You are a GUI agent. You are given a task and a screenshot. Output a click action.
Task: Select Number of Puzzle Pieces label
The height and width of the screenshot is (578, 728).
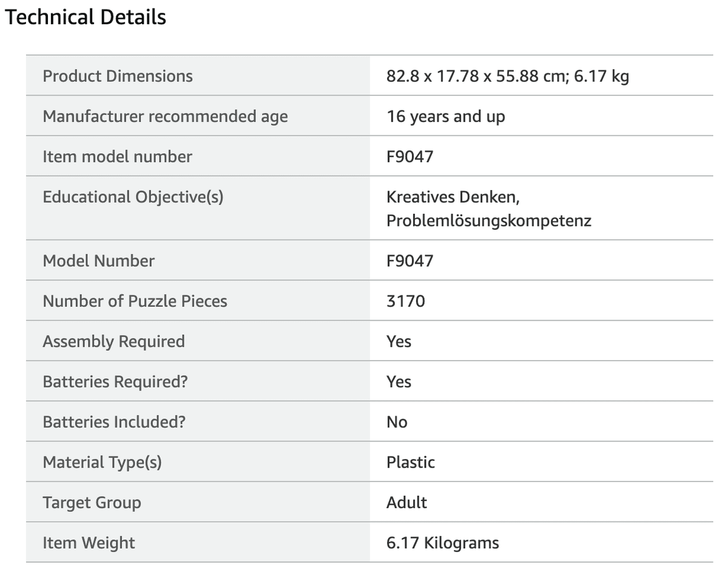(x=135, y=301)
